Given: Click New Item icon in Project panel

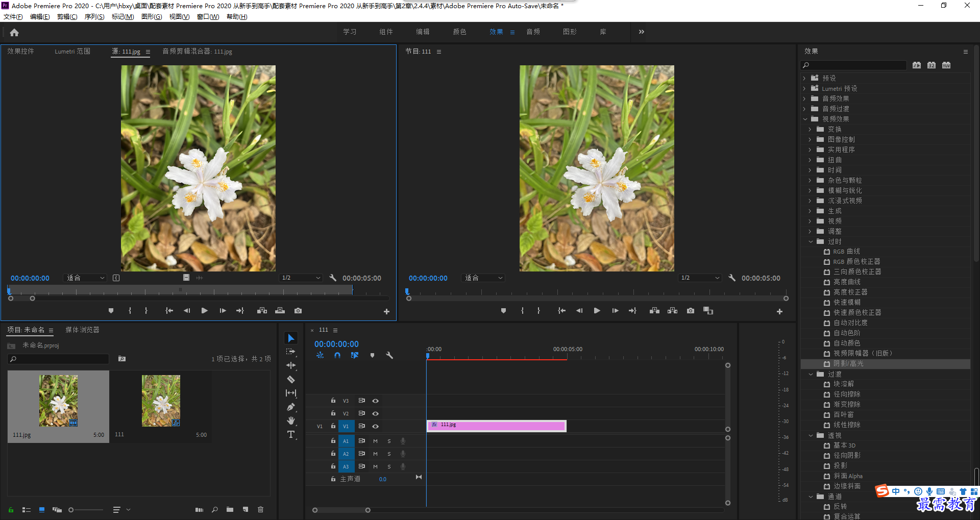Looking at the screenshot, I should click(x=246, y=510).
